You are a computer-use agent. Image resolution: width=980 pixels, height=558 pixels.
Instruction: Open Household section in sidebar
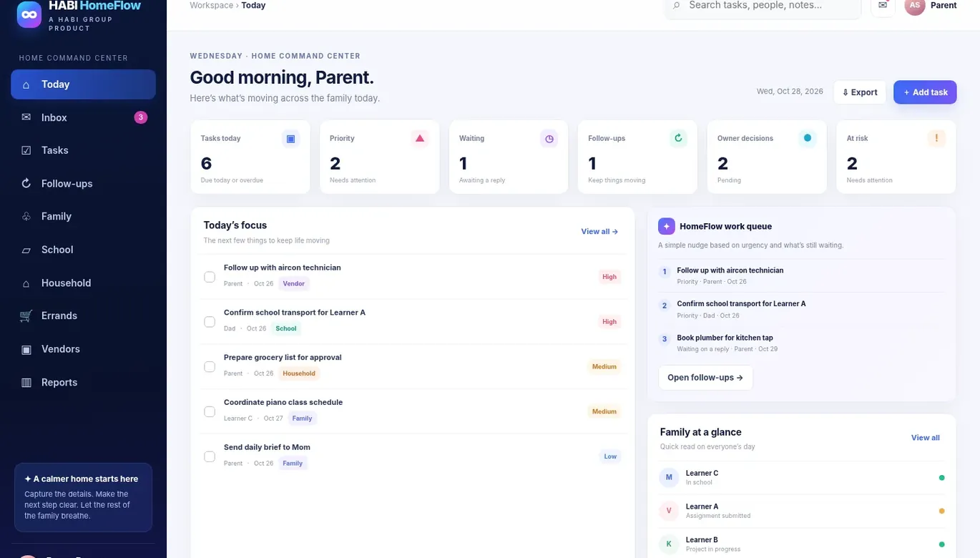(x=83, y=283)
